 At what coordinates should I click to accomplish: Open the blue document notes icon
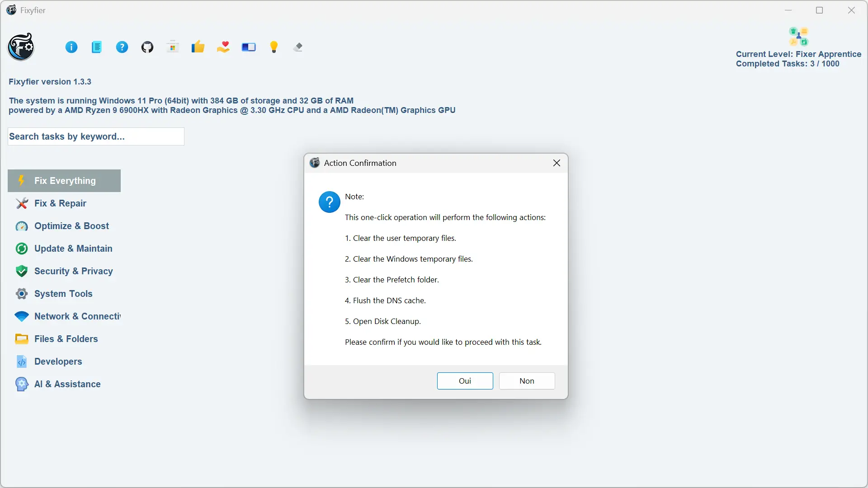click(97, 47)
